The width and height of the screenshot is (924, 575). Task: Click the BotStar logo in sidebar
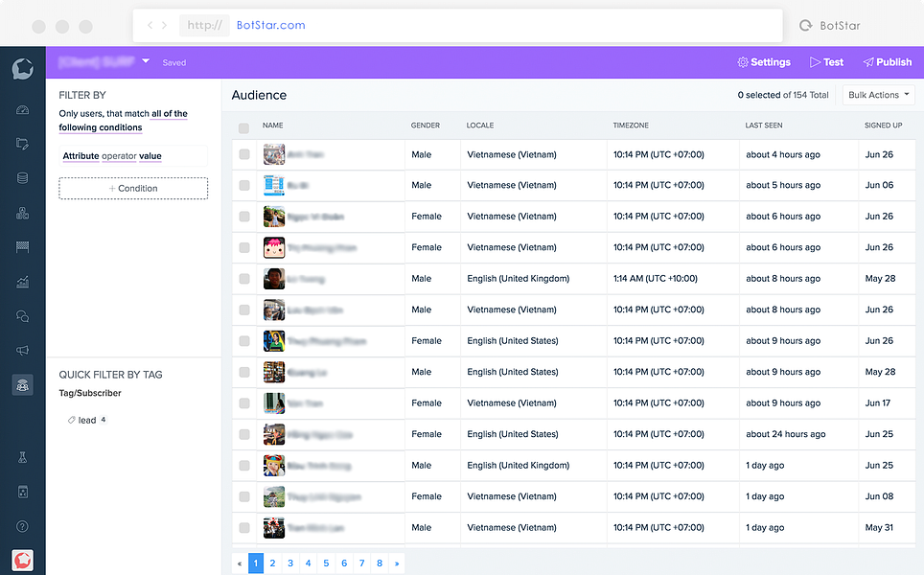22,69
